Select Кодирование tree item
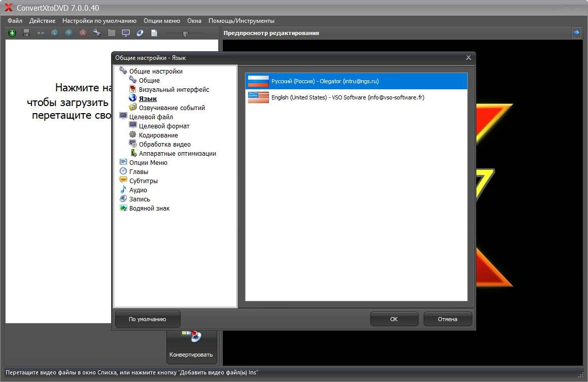Viewport: 588px width, 382px height. [x=158, y=135]
